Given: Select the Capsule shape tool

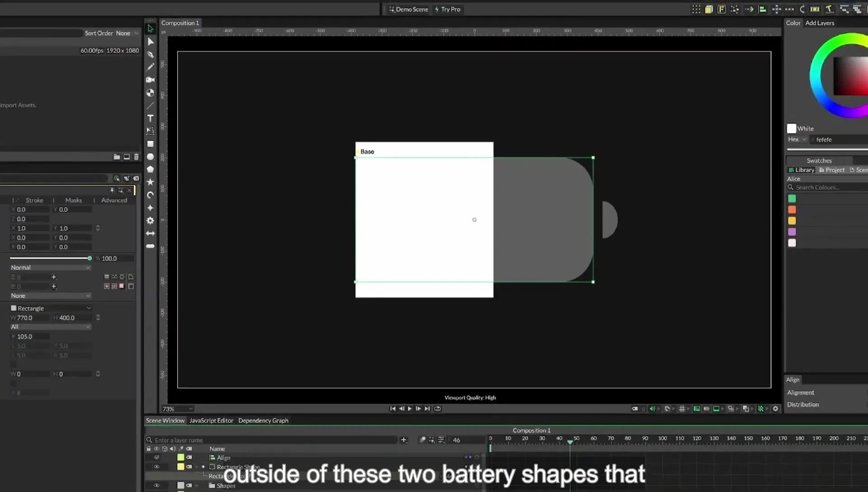Looking at the screenshot, I should coord(151,246).
